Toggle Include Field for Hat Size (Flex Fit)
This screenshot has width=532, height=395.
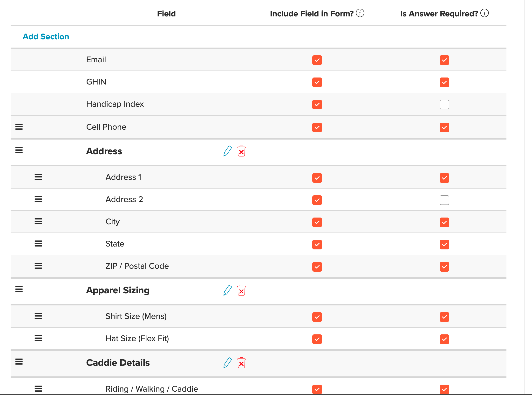[x=317, y=339]
